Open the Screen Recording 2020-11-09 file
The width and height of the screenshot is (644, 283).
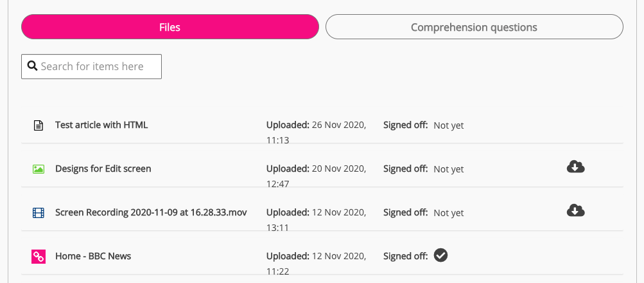click(151, 212)
